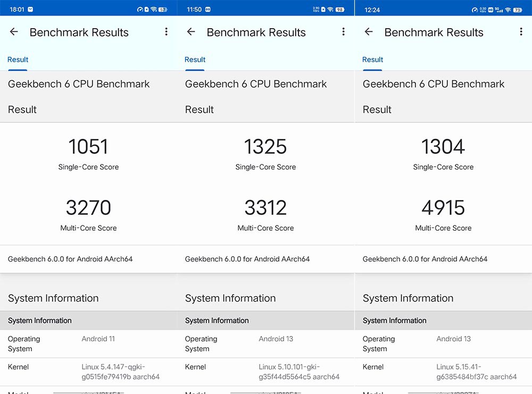This screenshot has width=532, height=394.
Task: Tap the Geekbench 6 CPU Benchmark heading in the 11:50 screen
Action: (x=256, y=84)
